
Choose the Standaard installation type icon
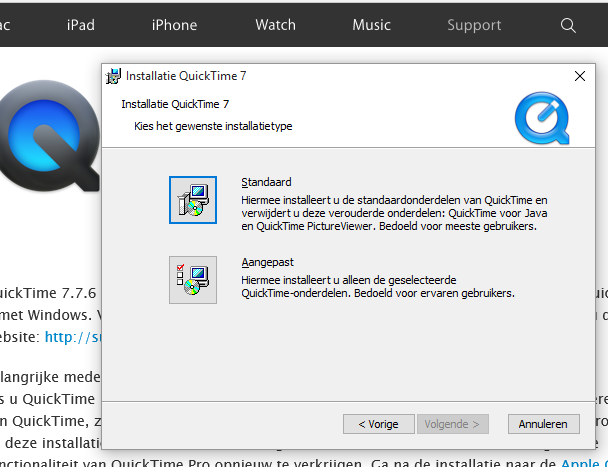(x=193, y=200)
